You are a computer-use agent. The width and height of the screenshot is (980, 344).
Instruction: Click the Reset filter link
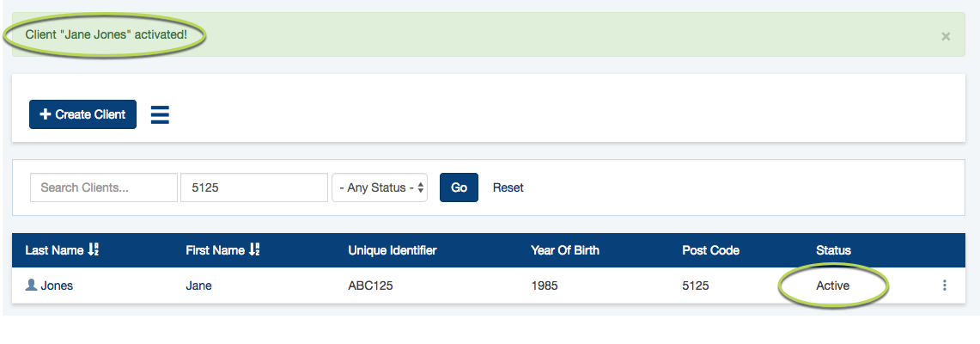point(508,187)
